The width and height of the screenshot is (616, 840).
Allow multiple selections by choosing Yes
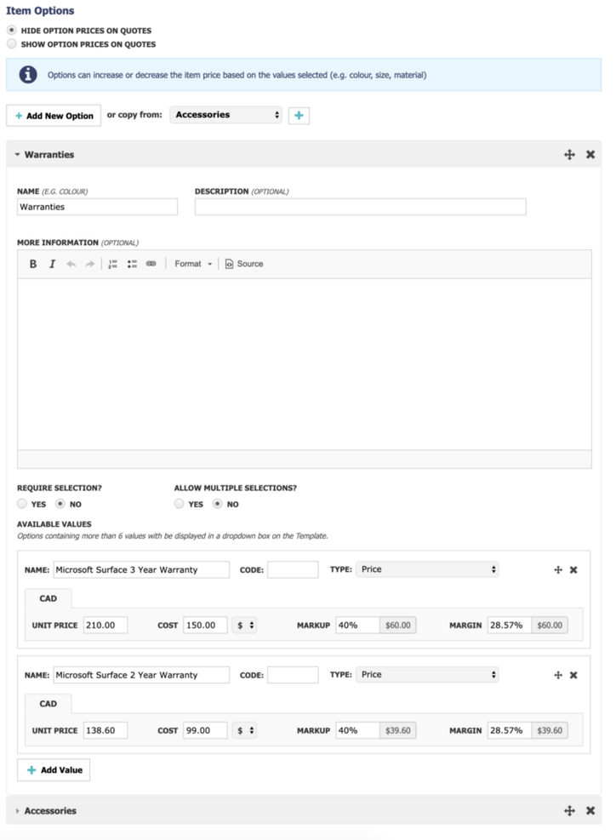tap(180, 504)
